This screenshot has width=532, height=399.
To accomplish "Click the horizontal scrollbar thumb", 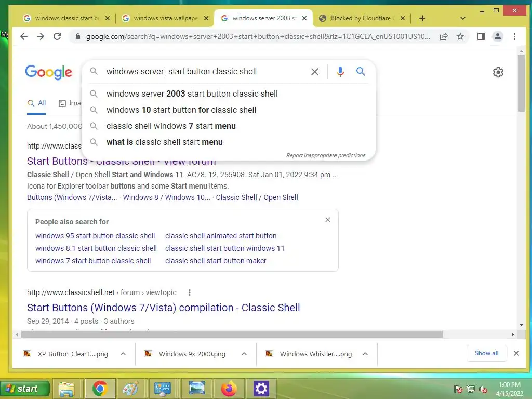I will coord(232,334).
